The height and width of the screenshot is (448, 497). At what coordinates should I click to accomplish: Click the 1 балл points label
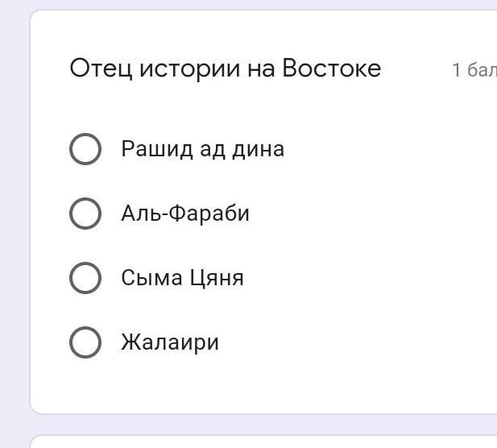[474, 70]
